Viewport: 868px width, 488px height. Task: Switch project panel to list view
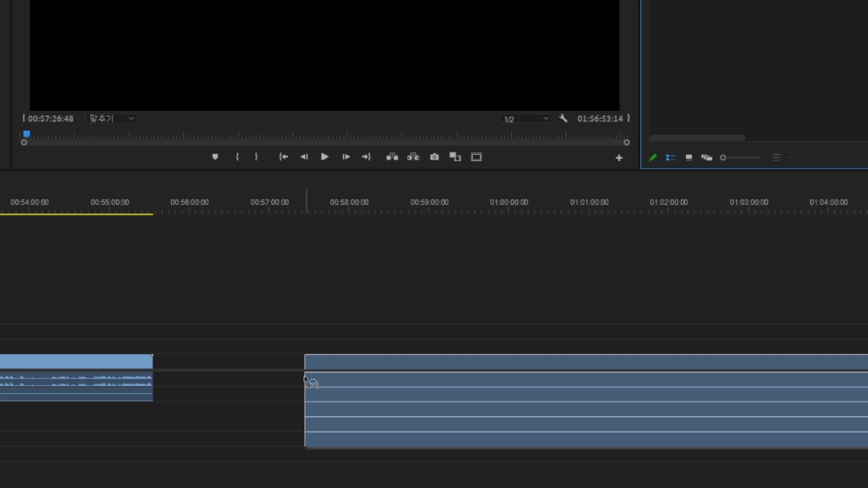[671, 158]
